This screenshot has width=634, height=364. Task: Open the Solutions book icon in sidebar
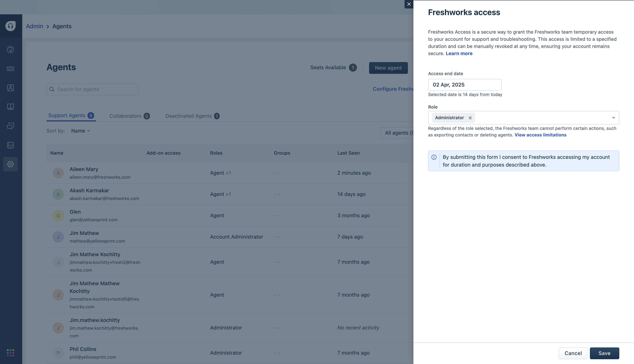10,107
